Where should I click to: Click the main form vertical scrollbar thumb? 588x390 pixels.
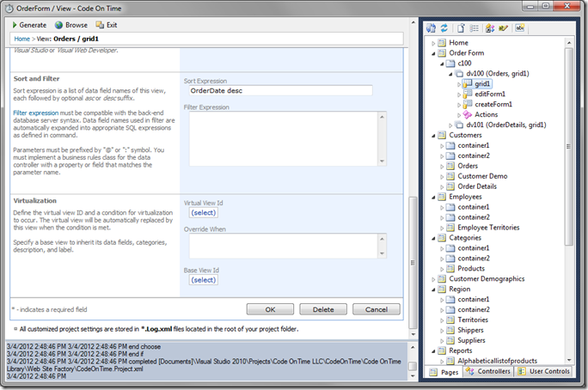(413, 262)
